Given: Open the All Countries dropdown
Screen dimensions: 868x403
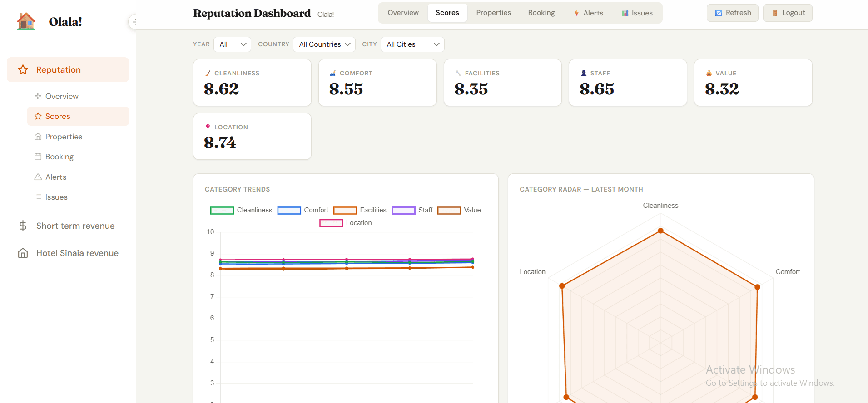Looking at the screenshot, I should click(x=324, y=44).
